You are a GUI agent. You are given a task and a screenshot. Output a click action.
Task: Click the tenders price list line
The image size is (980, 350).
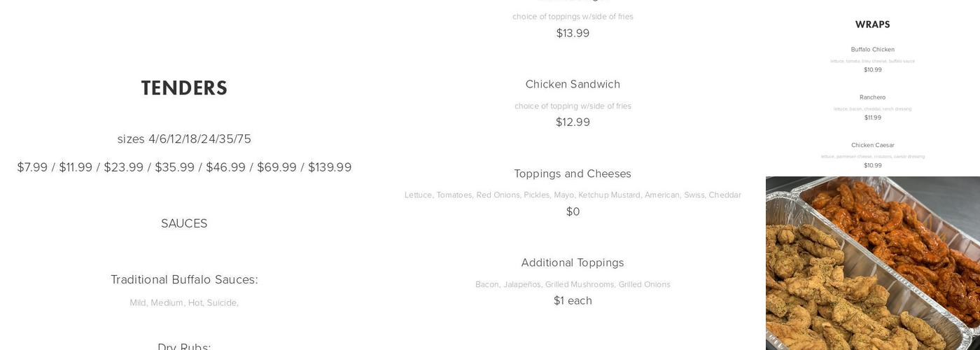click(184, 167)
